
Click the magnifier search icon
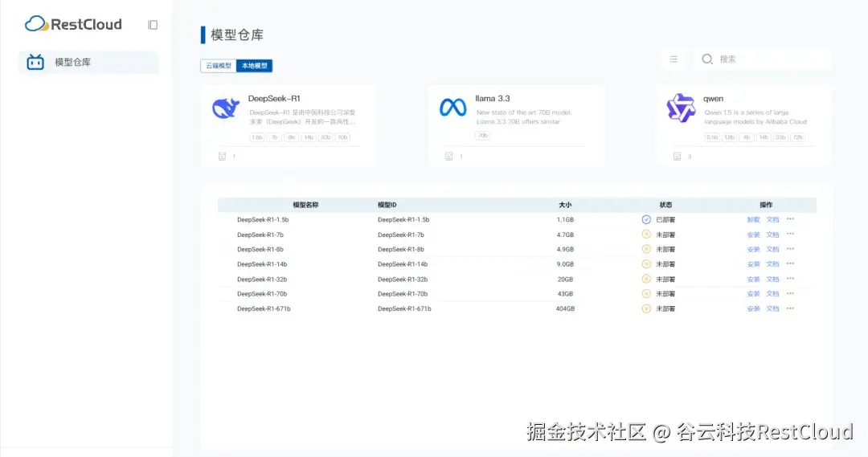point(707,59)
